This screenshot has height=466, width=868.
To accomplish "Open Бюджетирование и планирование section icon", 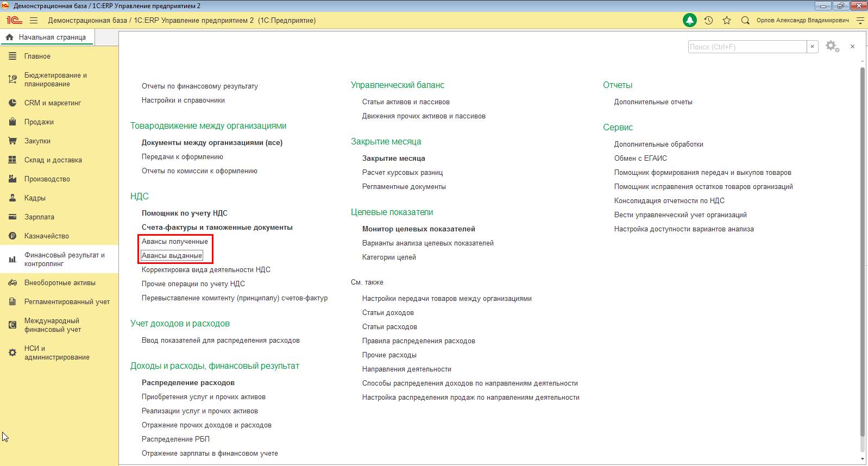I will (12, 80).
